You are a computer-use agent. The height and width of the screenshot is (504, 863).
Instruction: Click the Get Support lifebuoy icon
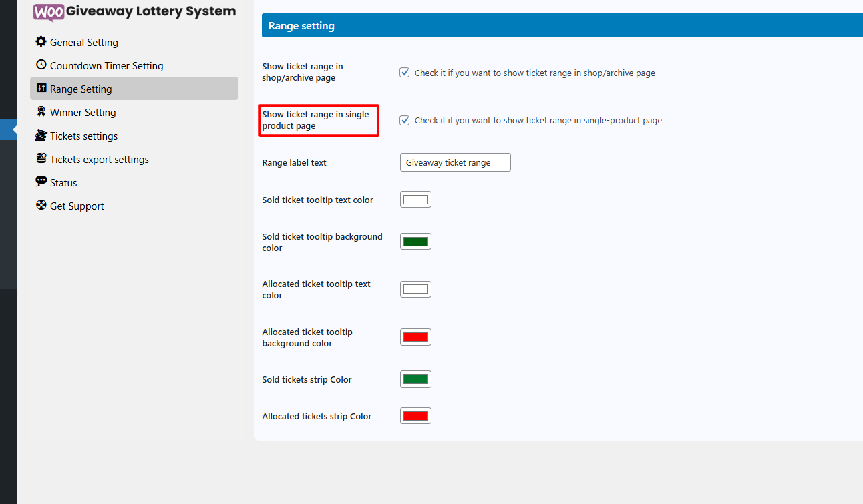pyautogui.click(x=41, y=205)
